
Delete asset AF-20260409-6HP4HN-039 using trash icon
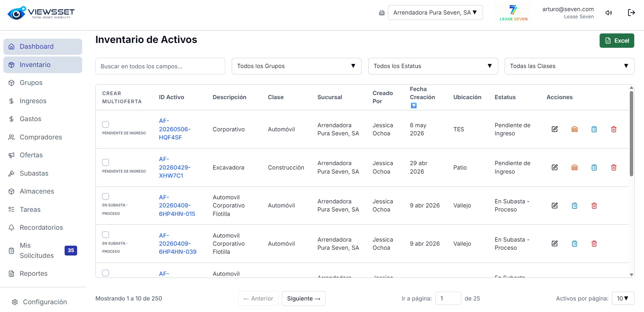pyautogui.click(x=594, y=244)
